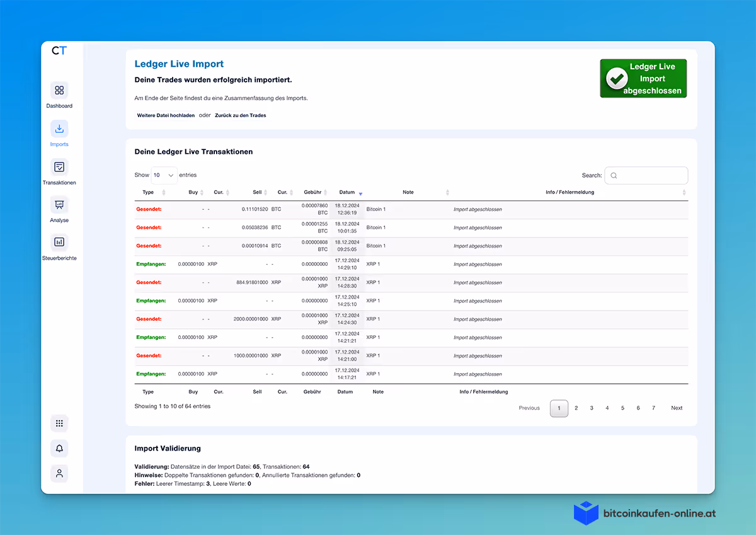The image size is (756, 535).
Task: Open the Steuerberichte report icon
Action: 59,242
